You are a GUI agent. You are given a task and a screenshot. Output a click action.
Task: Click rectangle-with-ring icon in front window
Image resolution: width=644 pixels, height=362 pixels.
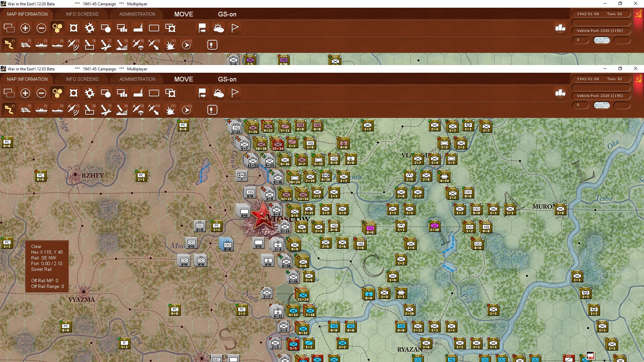tap(170, 93)
